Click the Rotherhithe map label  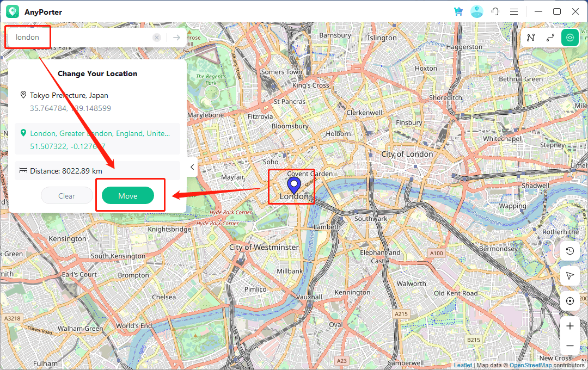(560, 232)
